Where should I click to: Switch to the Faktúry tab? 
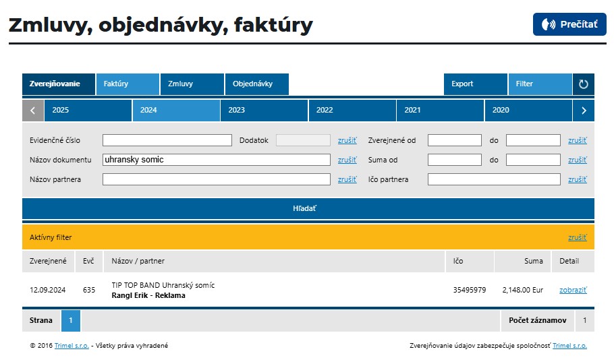coord(128,84)
